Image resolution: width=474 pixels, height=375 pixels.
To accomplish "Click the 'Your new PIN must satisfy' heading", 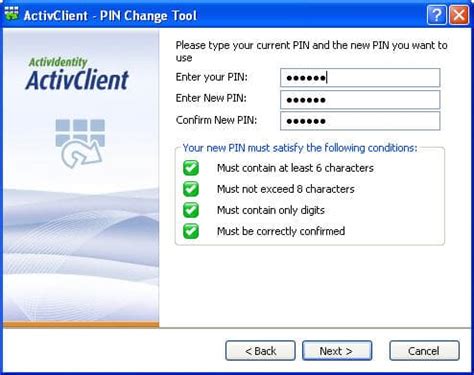I will [x=300, y=148].
